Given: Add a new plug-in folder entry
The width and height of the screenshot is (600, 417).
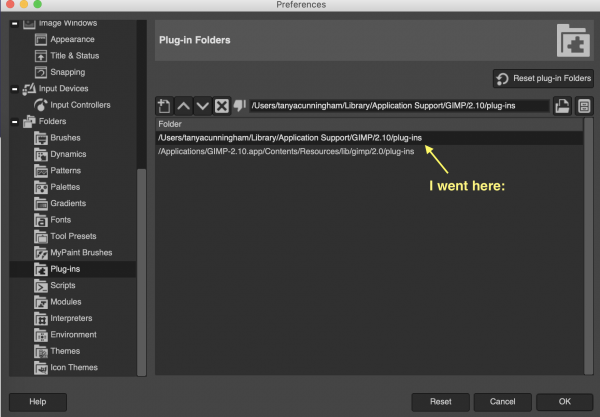Looking at the screenshot, I should point(164,106).
